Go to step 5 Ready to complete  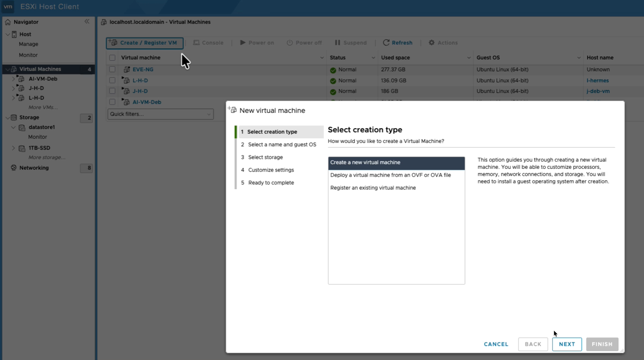280,183
